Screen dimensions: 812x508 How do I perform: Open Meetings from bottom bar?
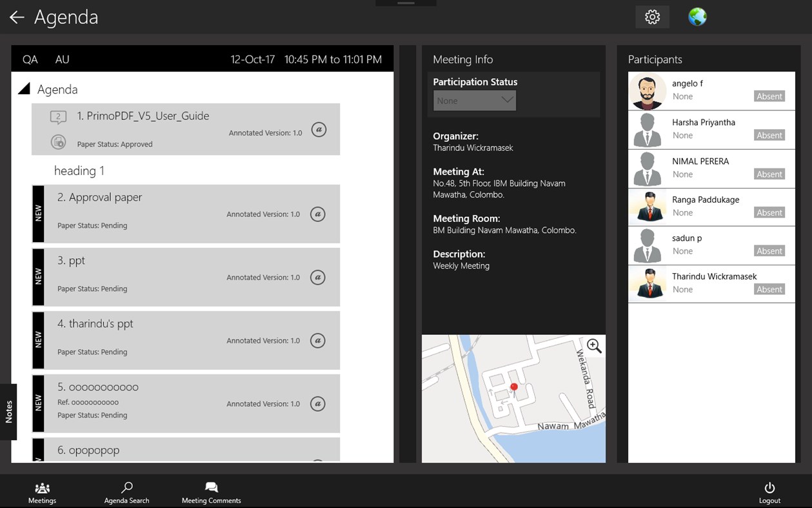(42, 493)
